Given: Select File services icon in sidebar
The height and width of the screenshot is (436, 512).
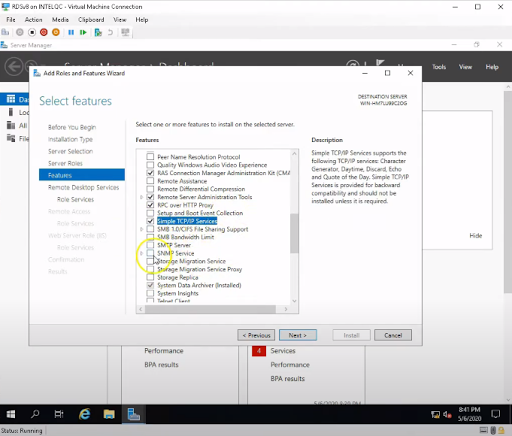Looking at the screenshot, I should click(11, 138).
